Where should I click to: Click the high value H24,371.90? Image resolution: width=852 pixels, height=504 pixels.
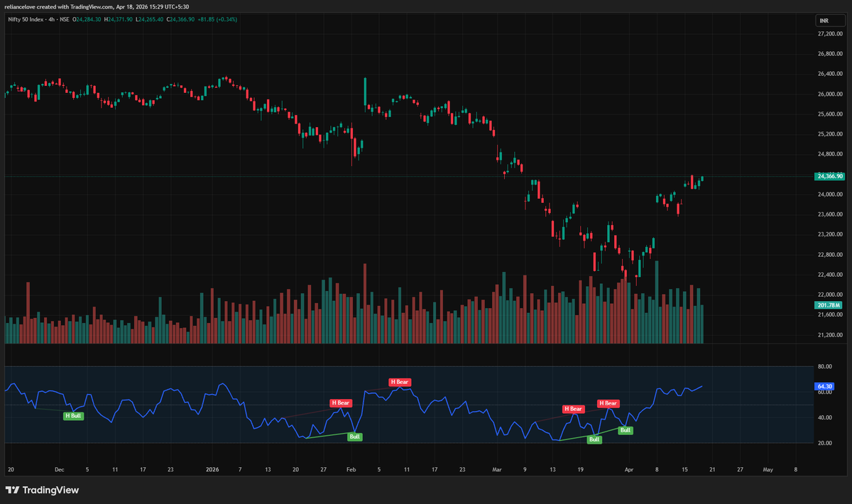coord(119,19)
